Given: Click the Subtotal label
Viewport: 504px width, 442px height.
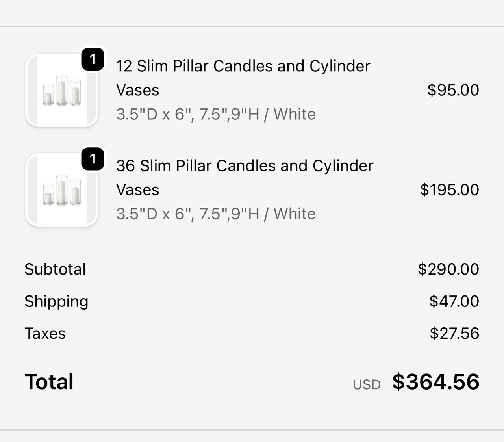Looking at the screenshot, I should [x=55, y=269].
